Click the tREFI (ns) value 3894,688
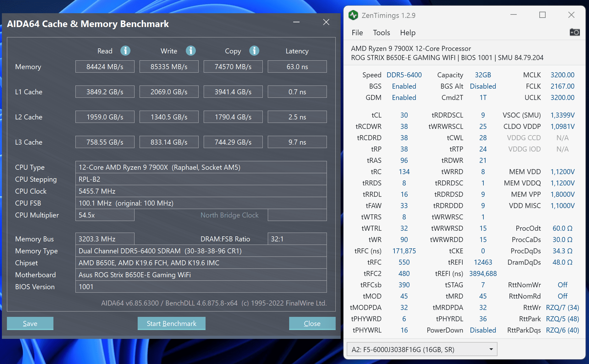 point(483,273)
